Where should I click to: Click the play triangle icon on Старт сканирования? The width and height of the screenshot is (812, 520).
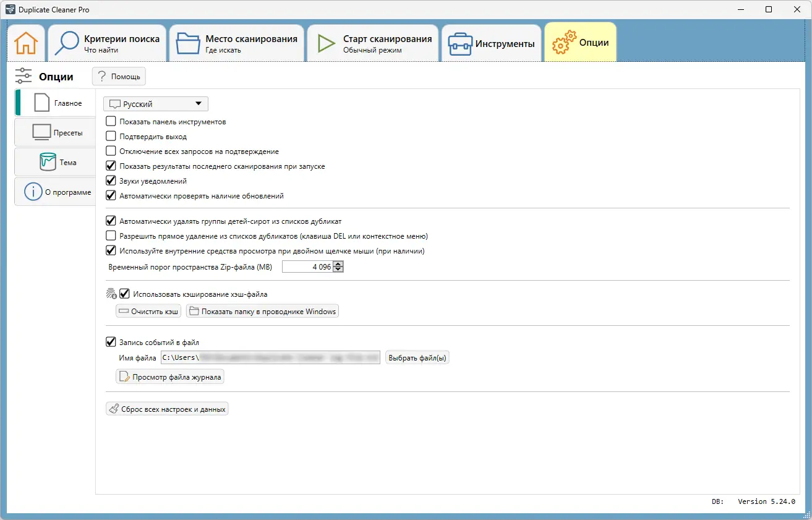(325, 43)
